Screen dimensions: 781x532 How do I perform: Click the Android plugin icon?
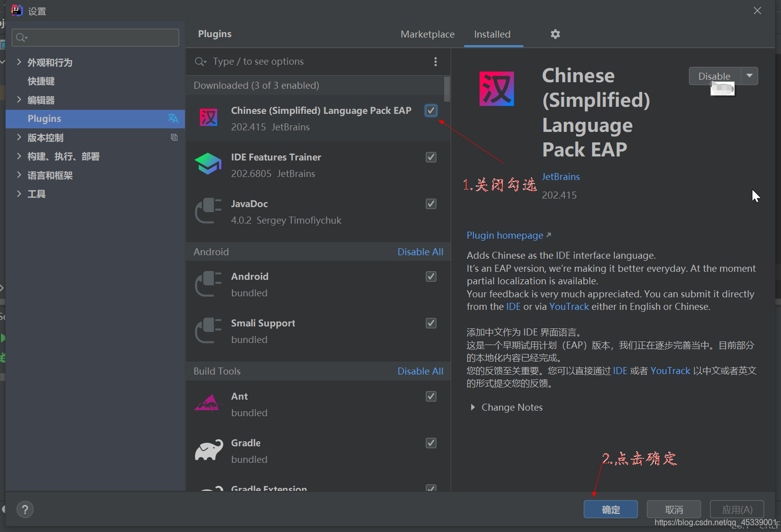pyautogui.click(x=208, y=284)
